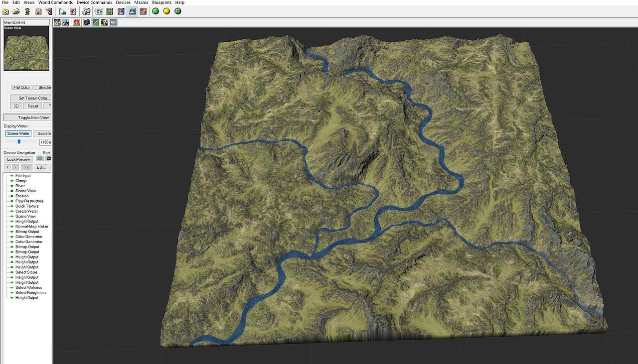
Task: Click the Edit... device button
Action: [x=41, y=167]
